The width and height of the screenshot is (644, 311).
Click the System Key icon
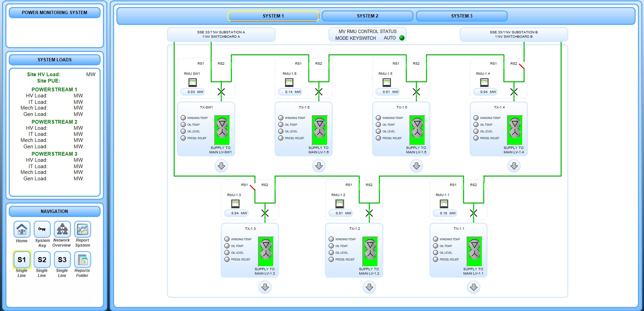click(42, 229)
